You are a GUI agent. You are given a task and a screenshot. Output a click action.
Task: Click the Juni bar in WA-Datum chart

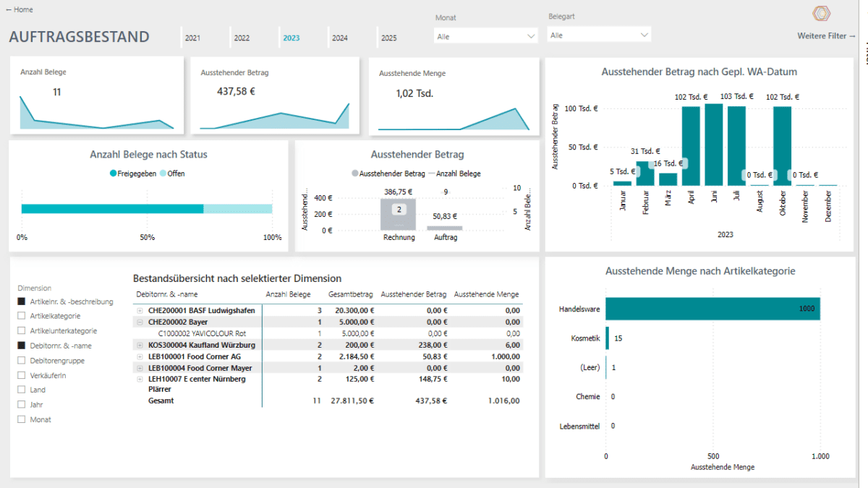[x=714, y=145]
